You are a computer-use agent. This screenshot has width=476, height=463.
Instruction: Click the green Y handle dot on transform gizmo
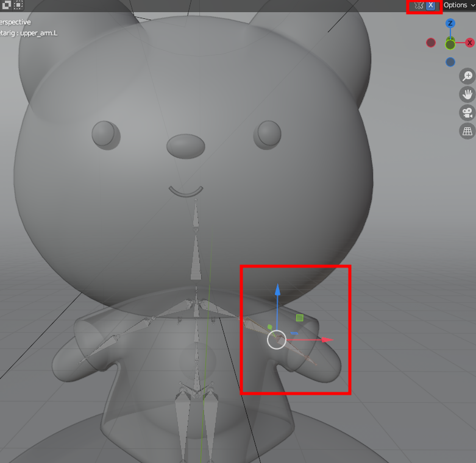point(270,327)
